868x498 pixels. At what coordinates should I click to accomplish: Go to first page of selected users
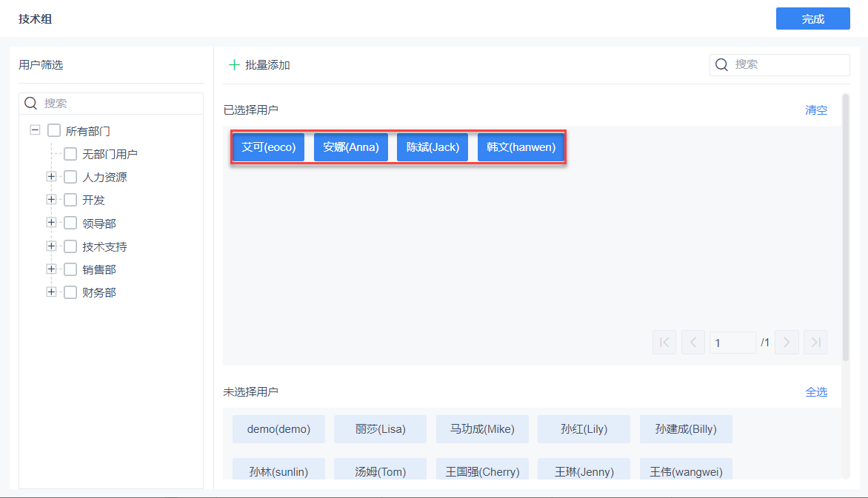click(x=664, y=342)
